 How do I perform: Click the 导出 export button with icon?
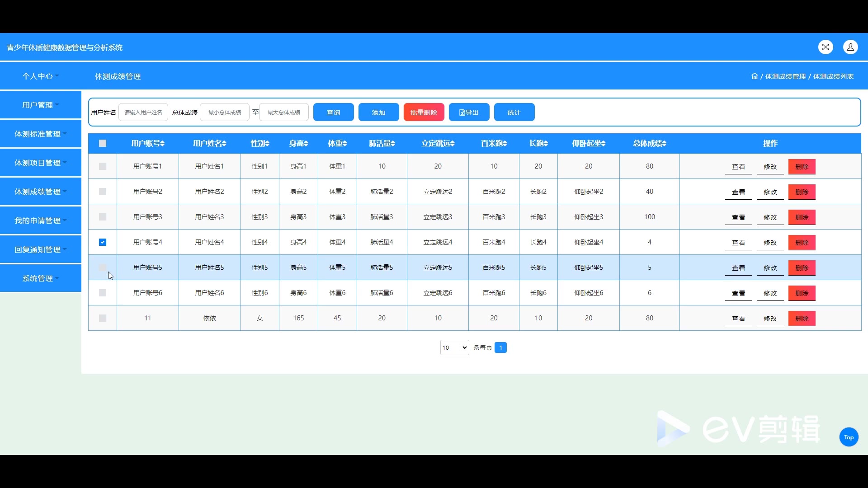click(469, 113)
